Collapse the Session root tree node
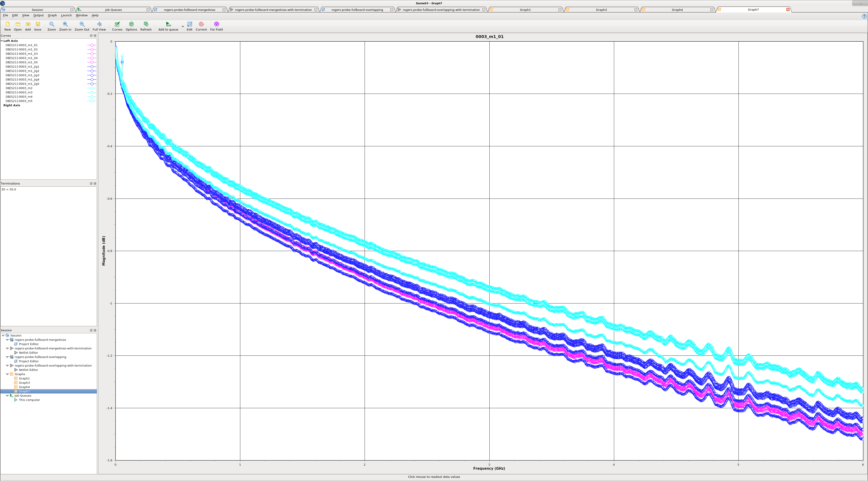 [x=3, y=335]
